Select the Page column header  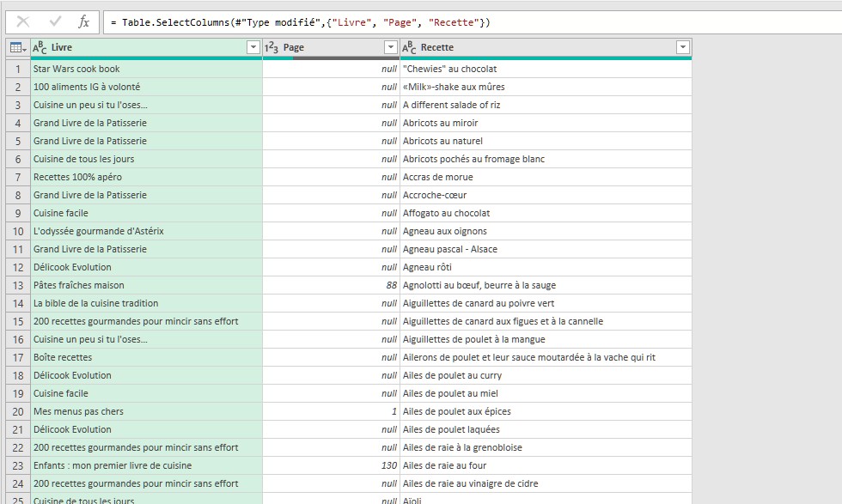(x=326, y=47)
